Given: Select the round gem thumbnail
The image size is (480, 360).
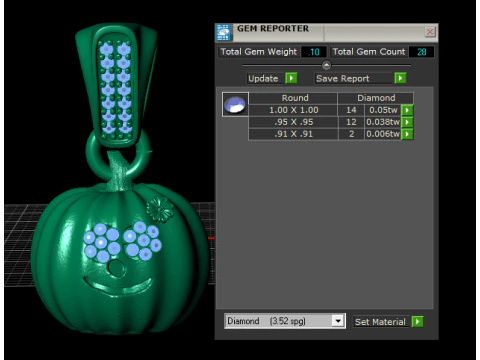Looking at the screenshot, I should pyautogui.click(x=235, y=104).
